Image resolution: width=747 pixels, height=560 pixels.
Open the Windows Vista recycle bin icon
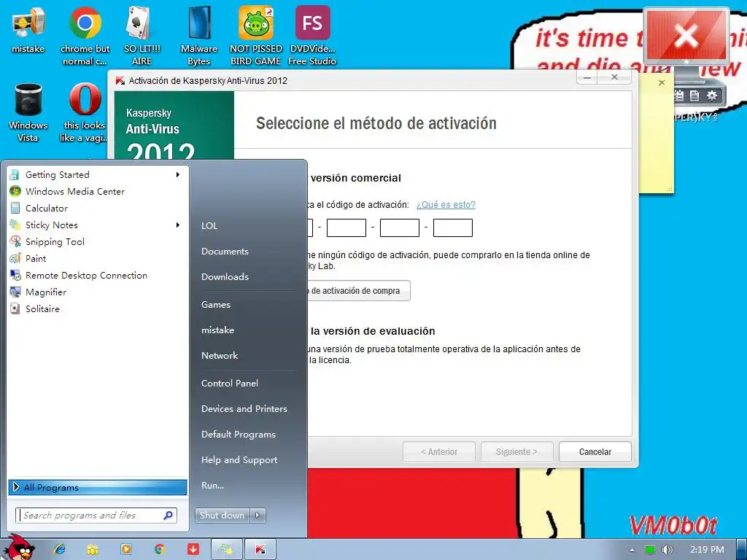coord(28,113)
